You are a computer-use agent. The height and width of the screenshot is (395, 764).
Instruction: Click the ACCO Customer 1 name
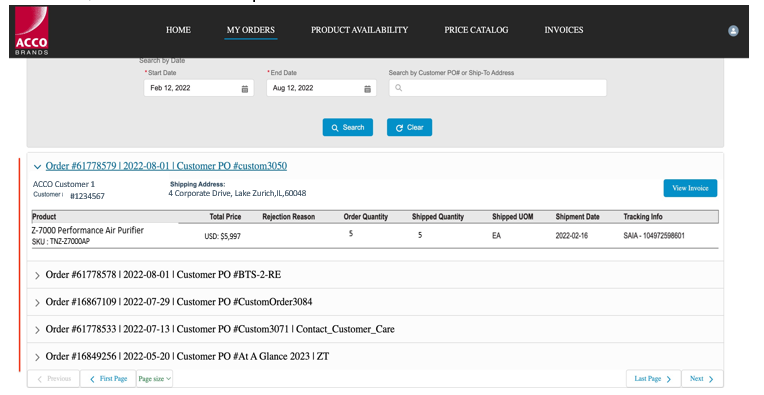64,184
